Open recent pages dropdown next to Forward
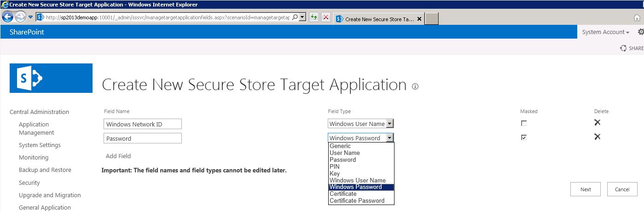This screenshot has width=644, height=211. point(31,17)
